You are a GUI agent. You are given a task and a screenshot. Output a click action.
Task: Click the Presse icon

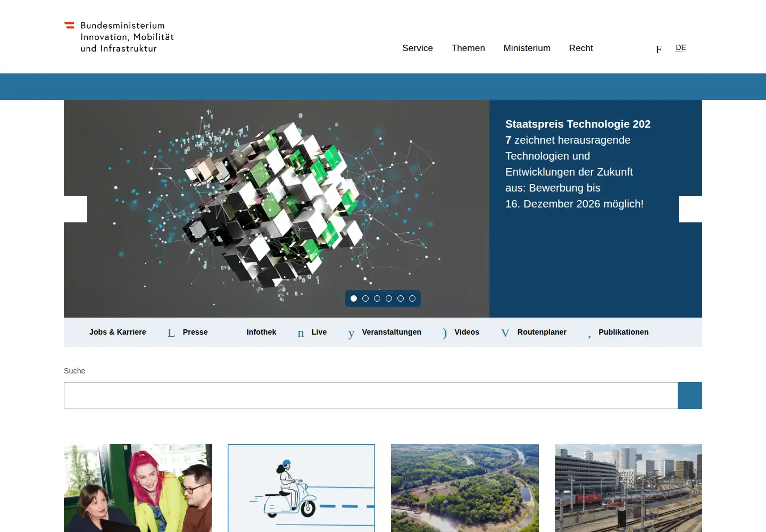171,333
